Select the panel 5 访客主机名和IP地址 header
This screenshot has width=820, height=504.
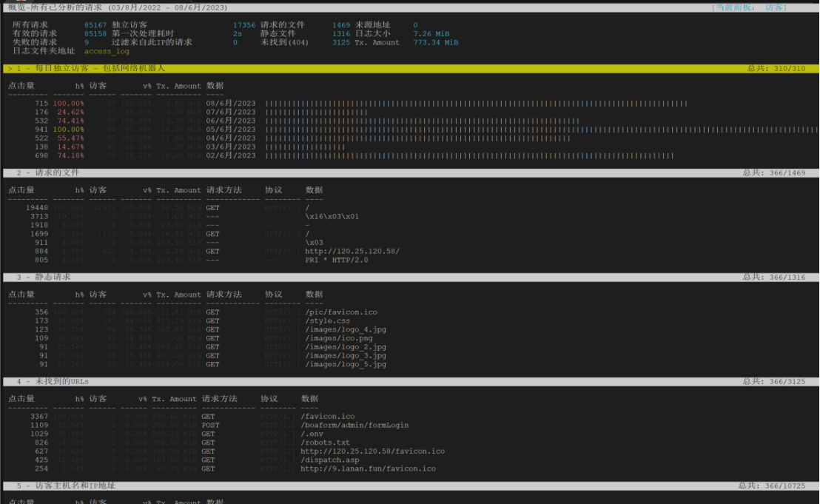[x=411, y=485]
